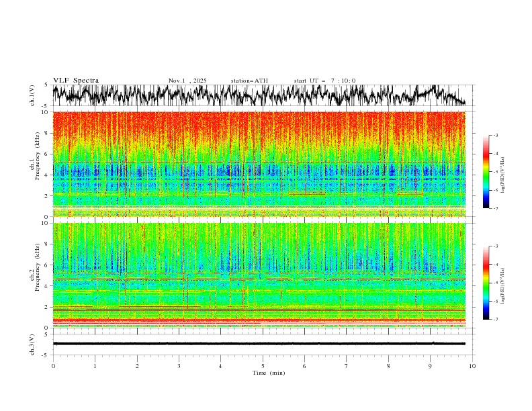
Task: Click the "4" tick on the time axis
Action: coord(220,366)
